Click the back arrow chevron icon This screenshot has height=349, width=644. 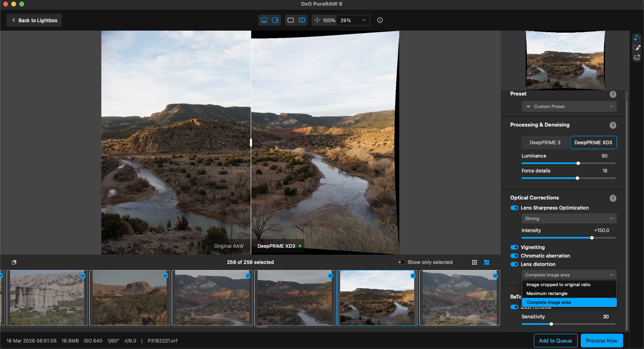[x=14, y=20]
